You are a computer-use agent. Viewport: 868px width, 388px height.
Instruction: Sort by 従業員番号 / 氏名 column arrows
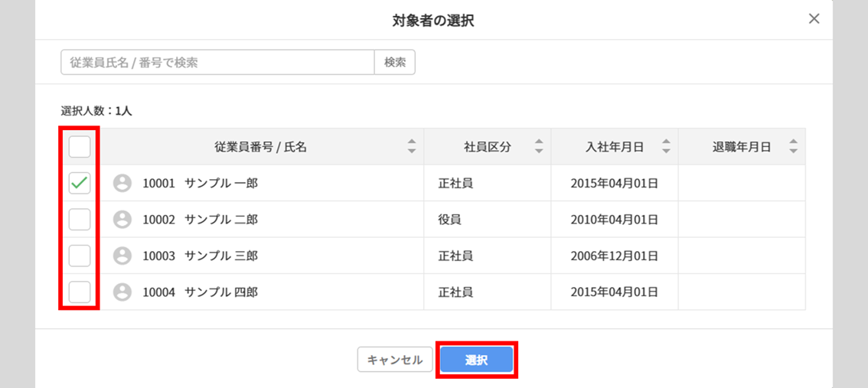coord(411,147)
